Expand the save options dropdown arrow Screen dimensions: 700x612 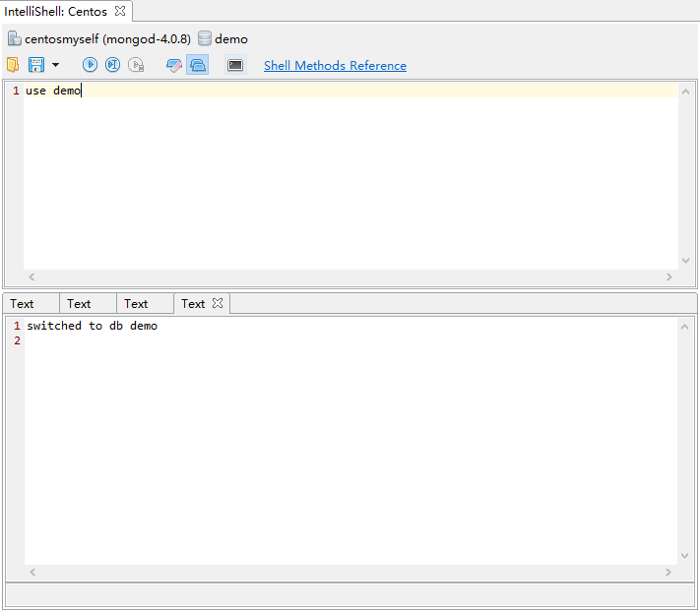click(55, 65)
